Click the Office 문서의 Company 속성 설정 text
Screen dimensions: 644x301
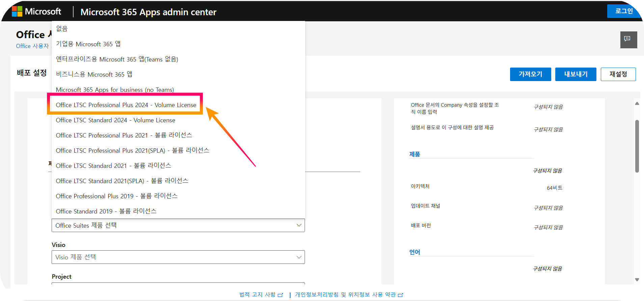point(455,108)
